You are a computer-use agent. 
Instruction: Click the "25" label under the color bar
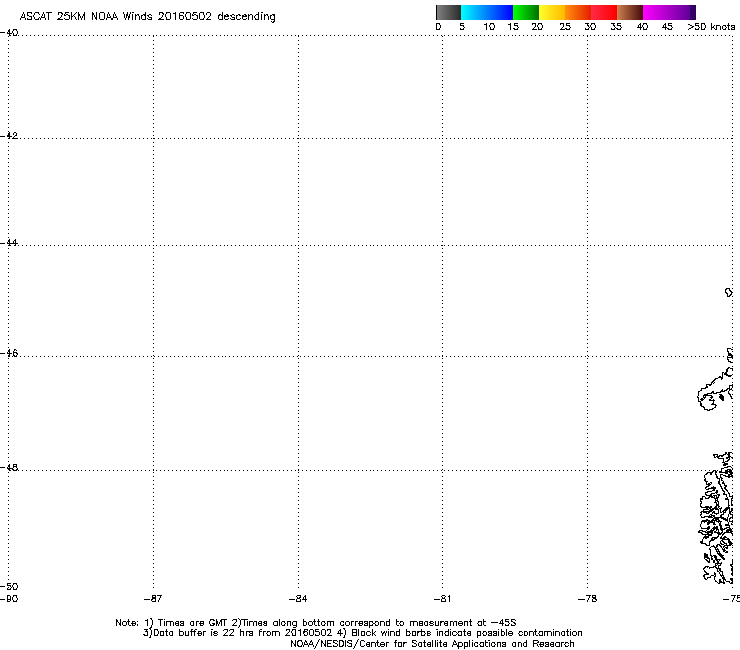[x=565, y=27]
